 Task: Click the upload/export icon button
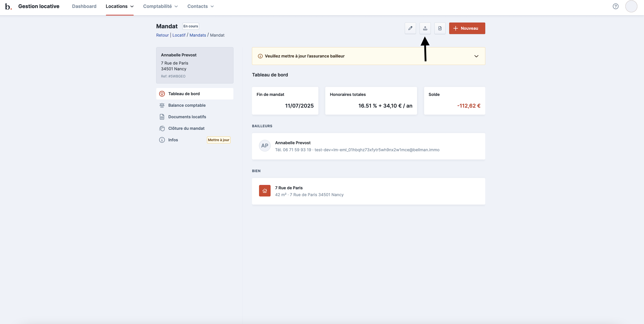tap(425, 28)
